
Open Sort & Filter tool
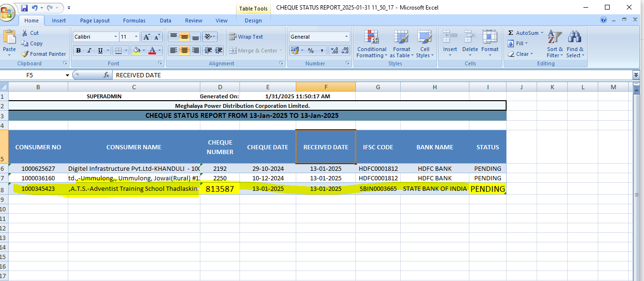[555, 37]
